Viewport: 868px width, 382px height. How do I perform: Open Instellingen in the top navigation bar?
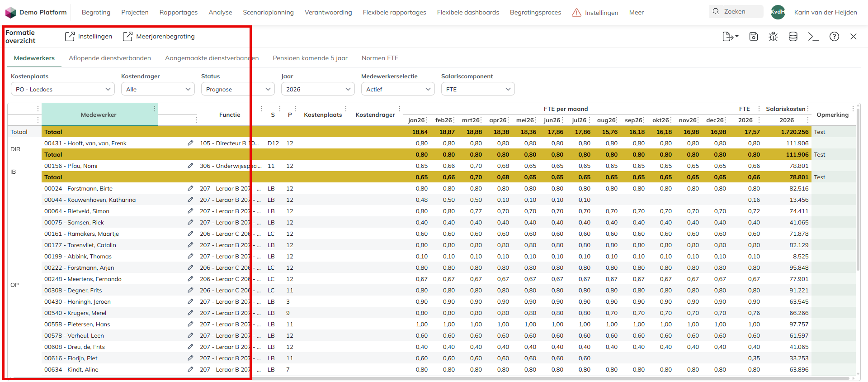(x=595, y=13)
